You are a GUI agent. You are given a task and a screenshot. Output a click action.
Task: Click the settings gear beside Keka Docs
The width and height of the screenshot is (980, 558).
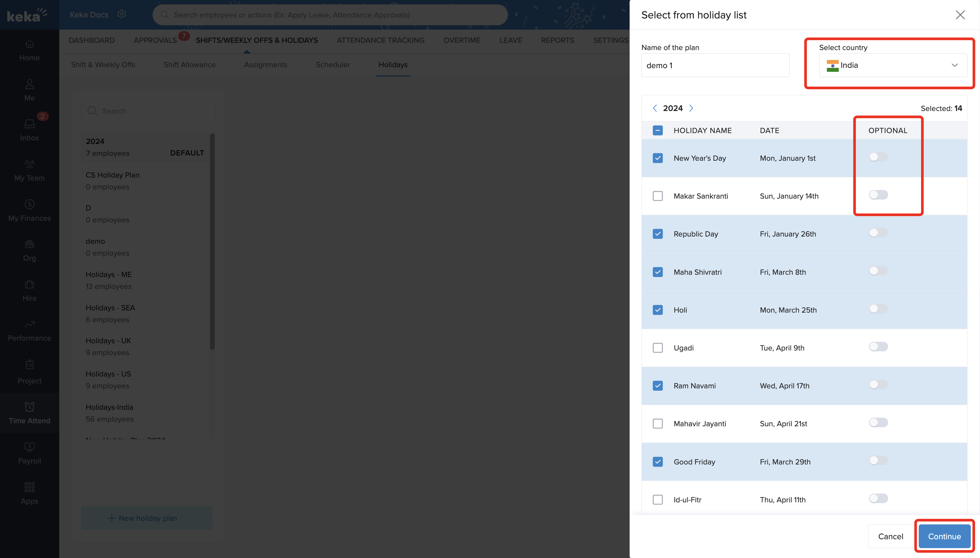[x=122, y=14]
